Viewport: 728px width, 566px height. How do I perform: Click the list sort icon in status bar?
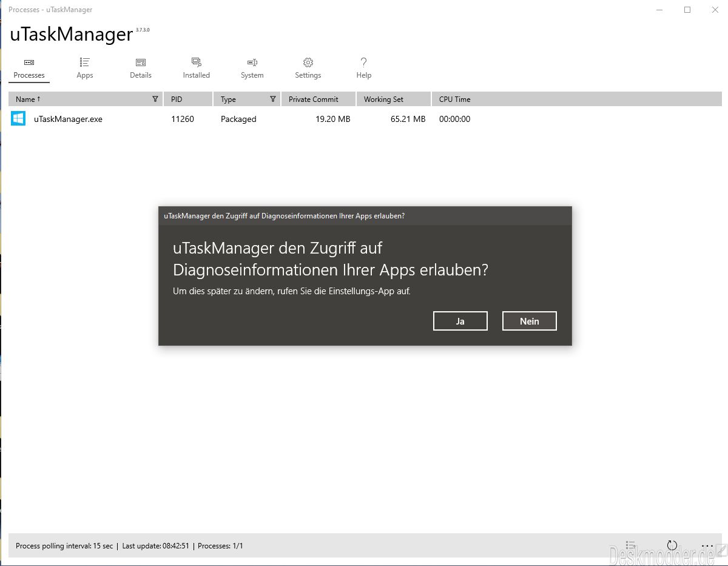click(631, 545)
